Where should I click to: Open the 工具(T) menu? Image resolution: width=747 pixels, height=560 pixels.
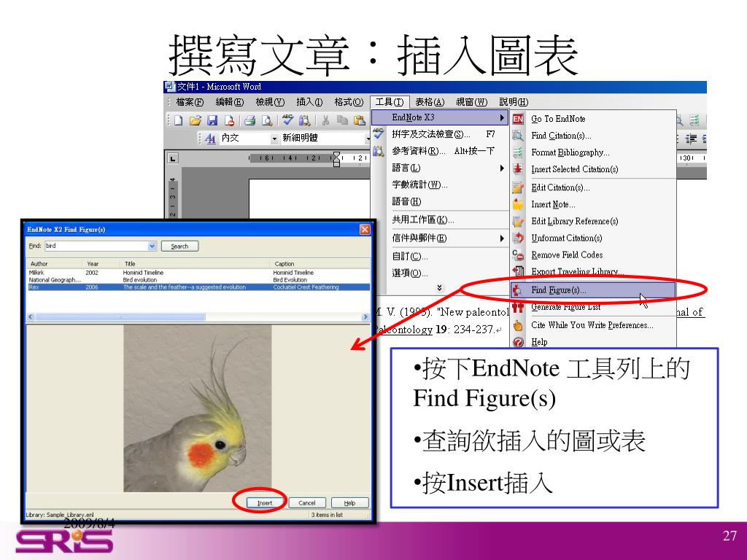tap(390, 102)
